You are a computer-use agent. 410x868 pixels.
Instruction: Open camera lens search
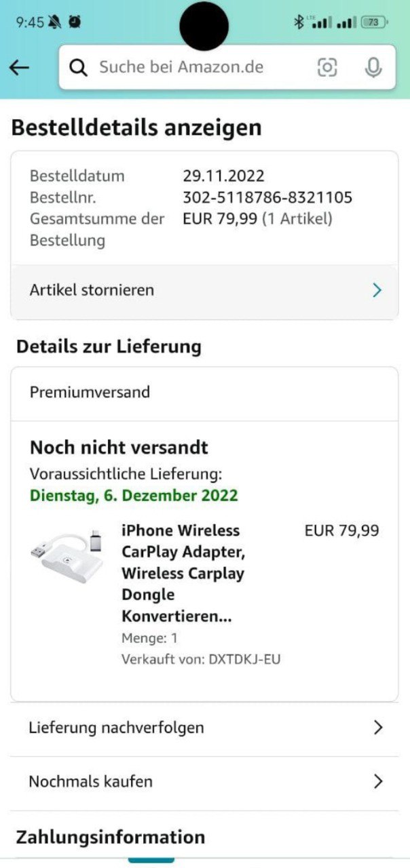[327, 67]
